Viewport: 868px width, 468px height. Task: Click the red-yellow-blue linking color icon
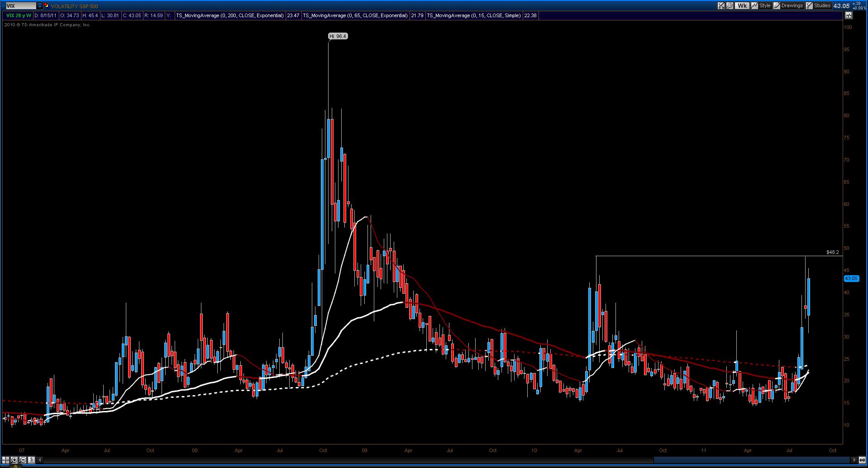click(46, 6)
